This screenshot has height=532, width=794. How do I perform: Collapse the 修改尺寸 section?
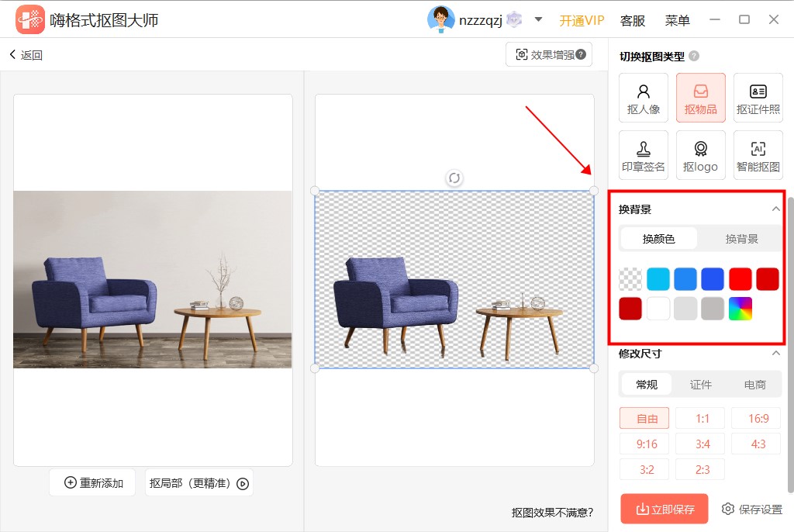775,353
